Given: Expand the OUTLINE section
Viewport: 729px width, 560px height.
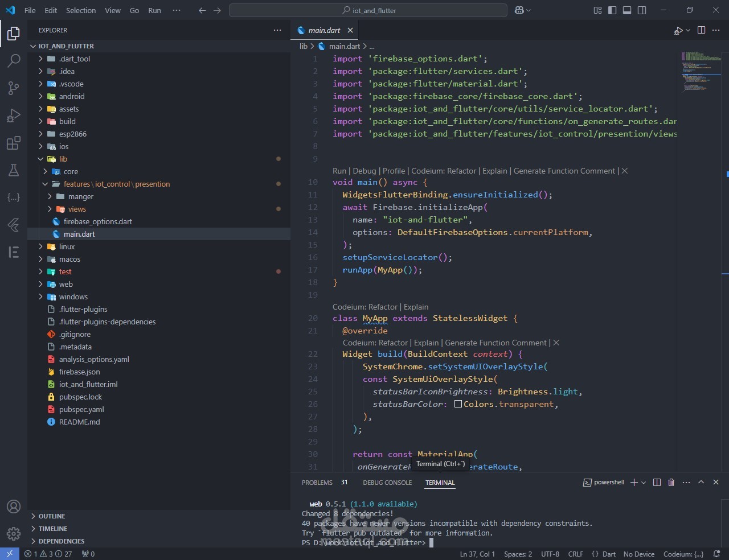Looking at the screenshot, I should (x=52, y=516).
